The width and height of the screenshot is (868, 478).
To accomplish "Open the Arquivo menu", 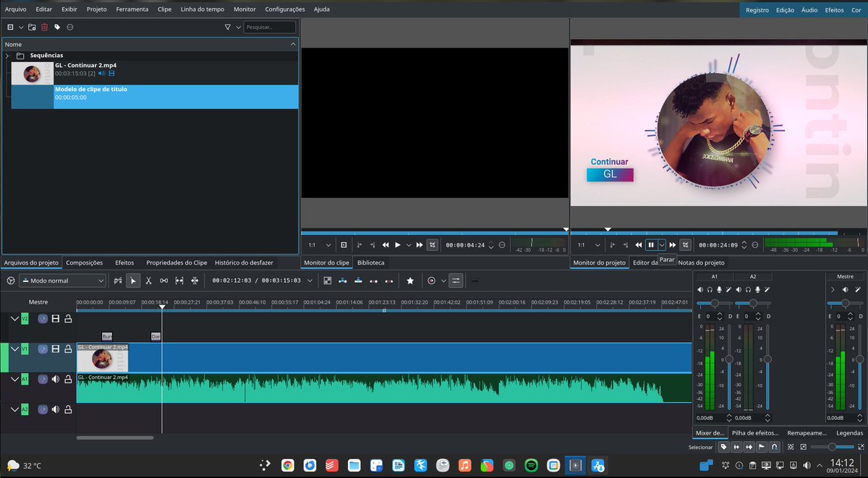I will tap(15, 9).
